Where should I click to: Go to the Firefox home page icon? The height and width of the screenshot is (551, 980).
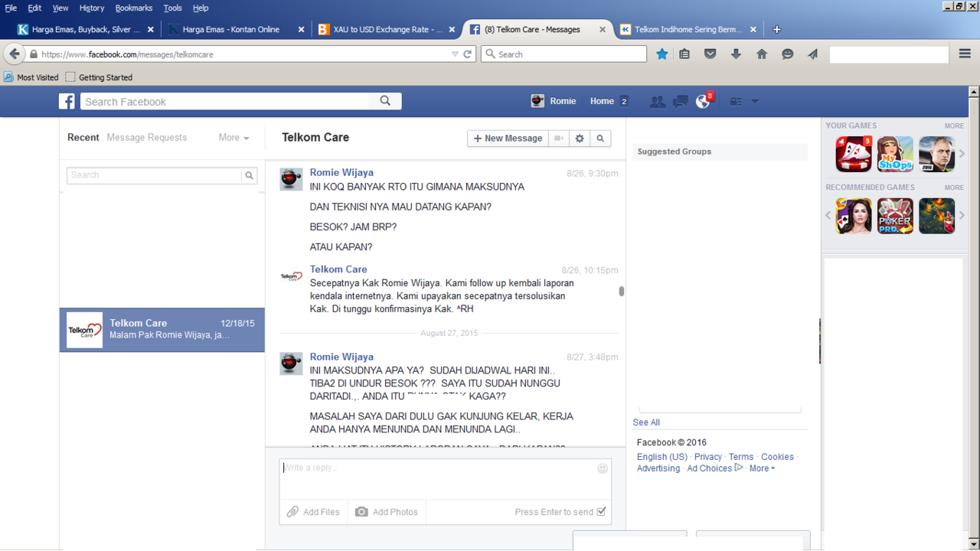762,54
